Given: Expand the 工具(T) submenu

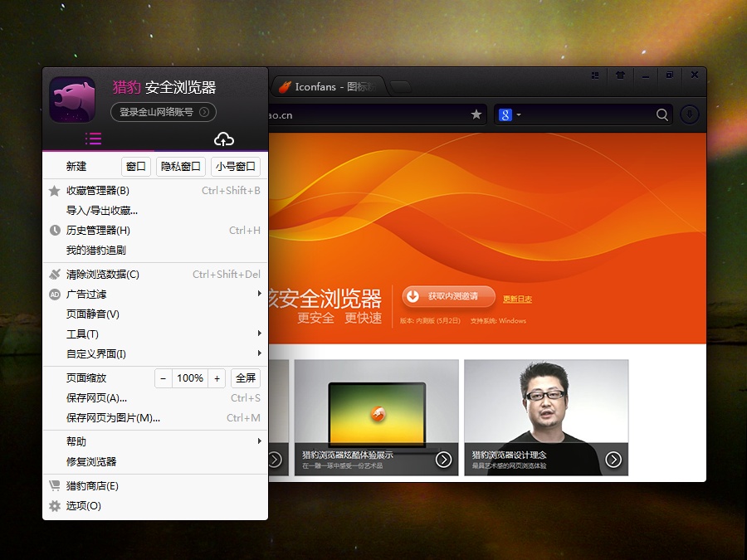Looking at the screenshot, I should tap(83, 334).
